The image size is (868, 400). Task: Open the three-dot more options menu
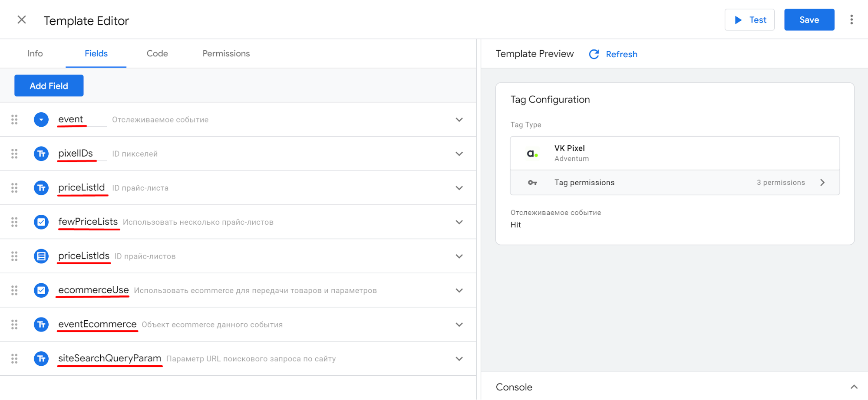coord(851,20)
